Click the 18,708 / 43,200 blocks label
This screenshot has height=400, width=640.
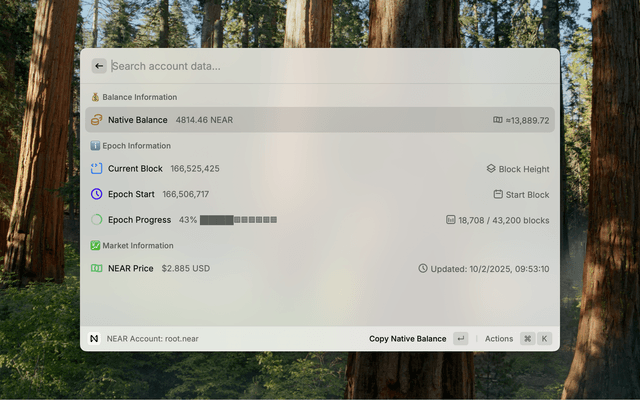(x=504, y=219)
